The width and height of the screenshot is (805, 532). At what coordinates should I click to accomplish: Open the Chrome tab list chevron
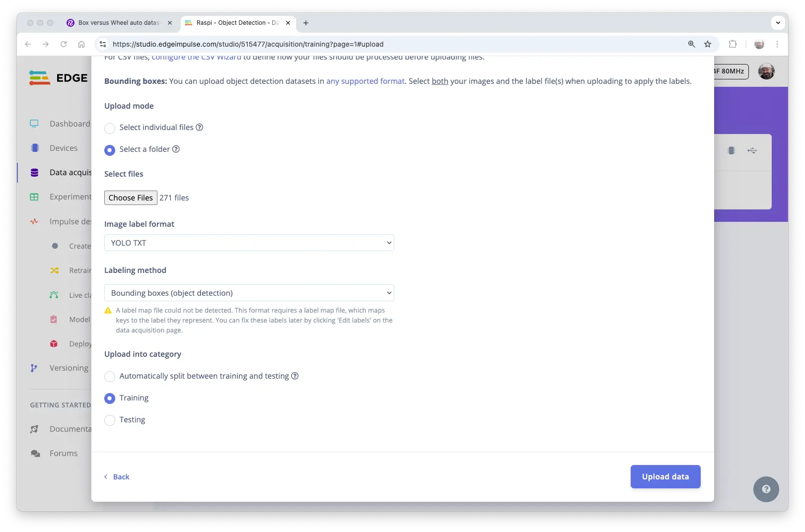tap(778, 23)
